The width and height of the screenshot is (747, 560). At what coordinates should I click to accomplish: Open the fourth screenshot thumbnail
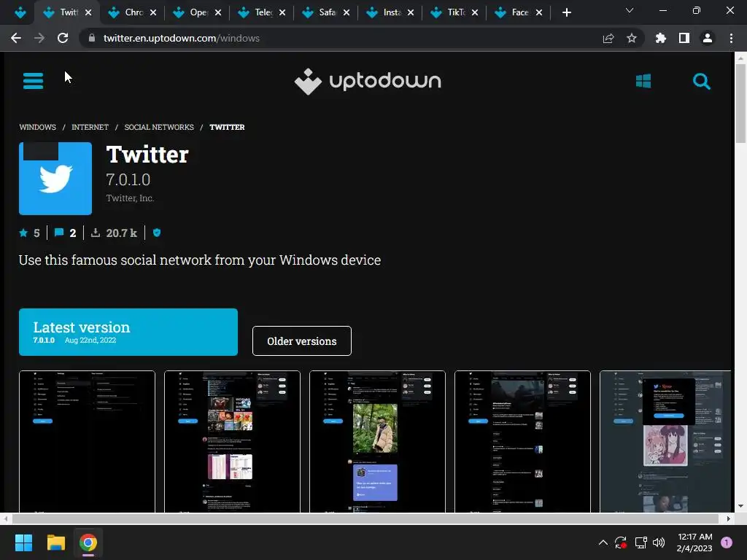pos(522,441)
